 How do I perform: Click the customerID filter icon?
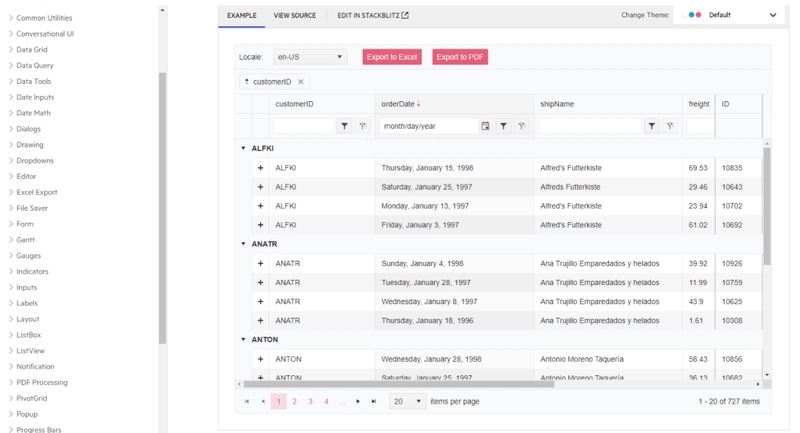(344, 126)
